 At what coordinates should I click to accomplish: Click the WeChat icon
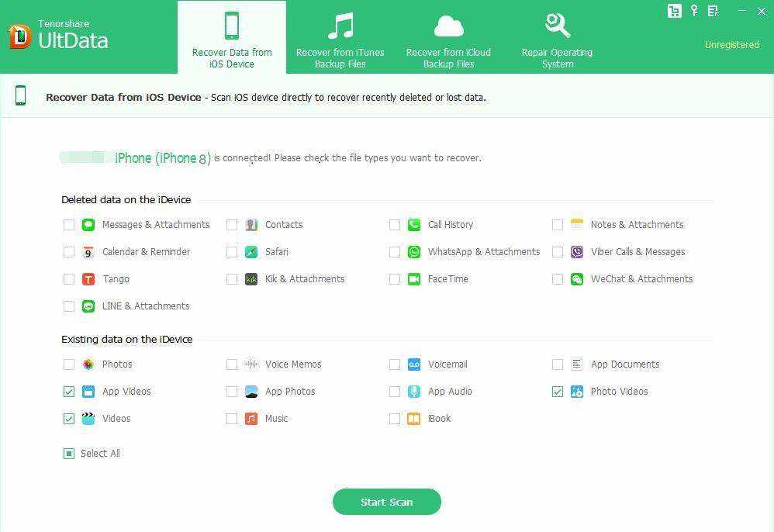[577, 279]
